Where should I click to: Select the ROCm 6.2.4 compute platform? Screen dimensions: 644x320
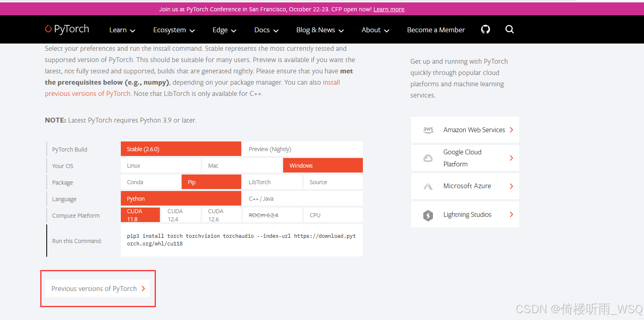(x=272, y=215)
